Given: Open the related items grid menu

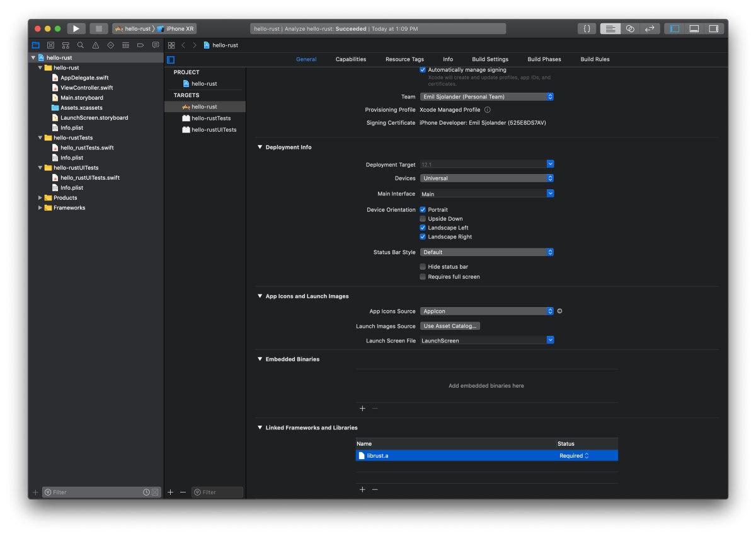Looking at the screenshot, I should (171, 45).
